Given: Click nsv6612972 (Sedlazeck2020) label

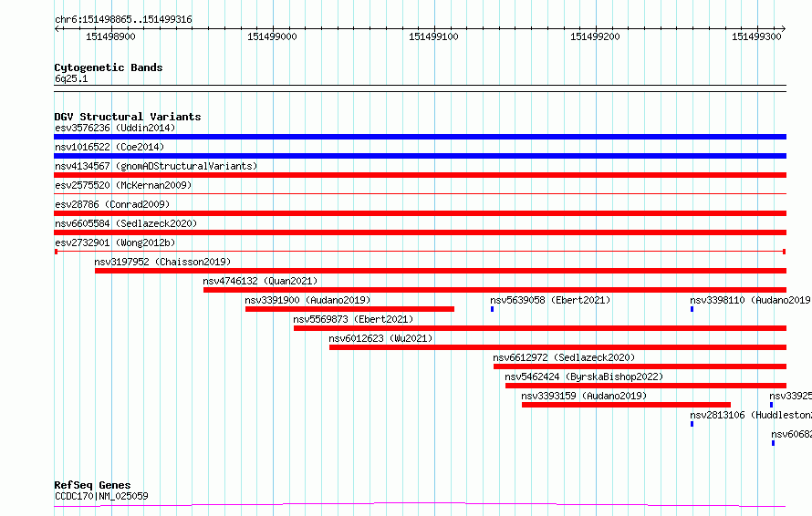Looking at the screenshot, I should coord(564,357).
